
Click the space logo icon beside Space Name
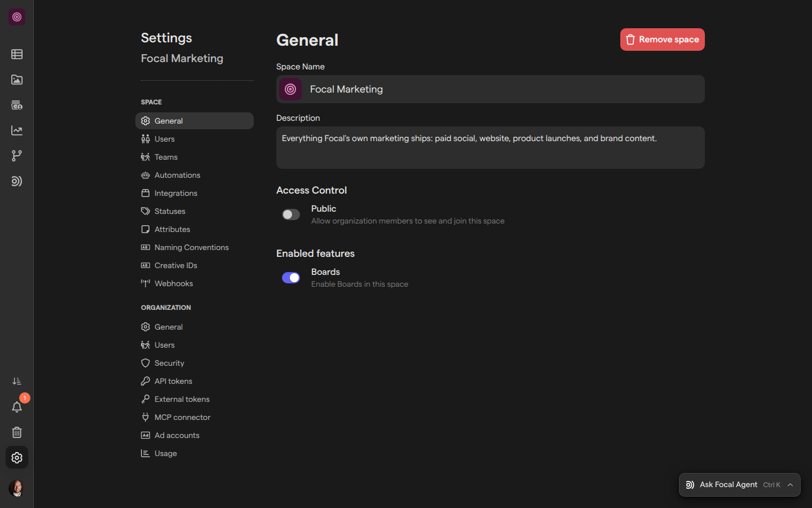(290, 89)
